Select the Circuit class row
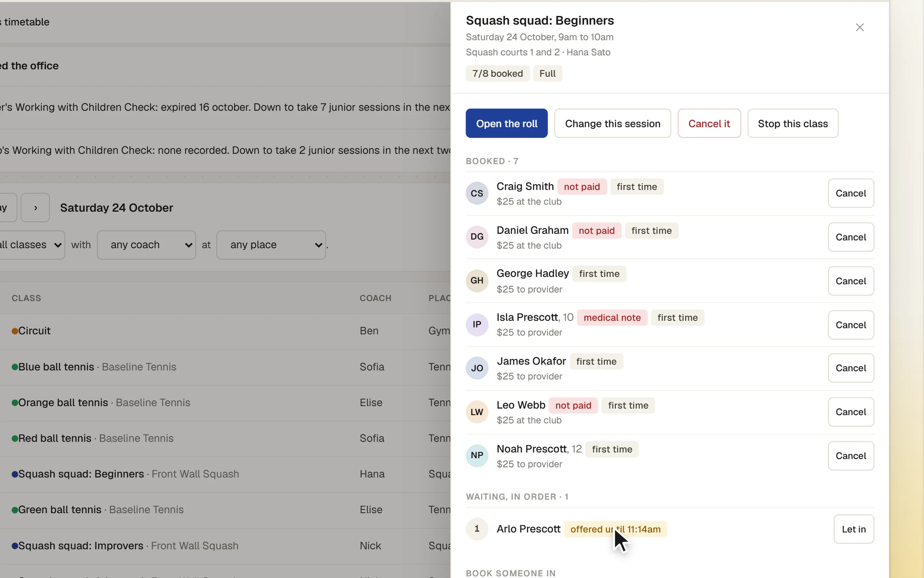The image size is (924, 578). [225, 331]
